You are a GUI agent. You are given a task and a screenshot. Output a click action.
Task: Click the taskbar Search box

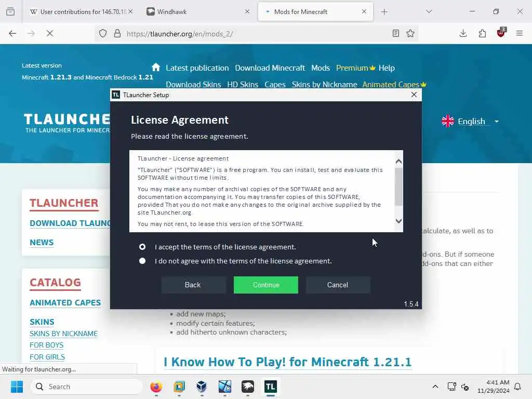87,387
